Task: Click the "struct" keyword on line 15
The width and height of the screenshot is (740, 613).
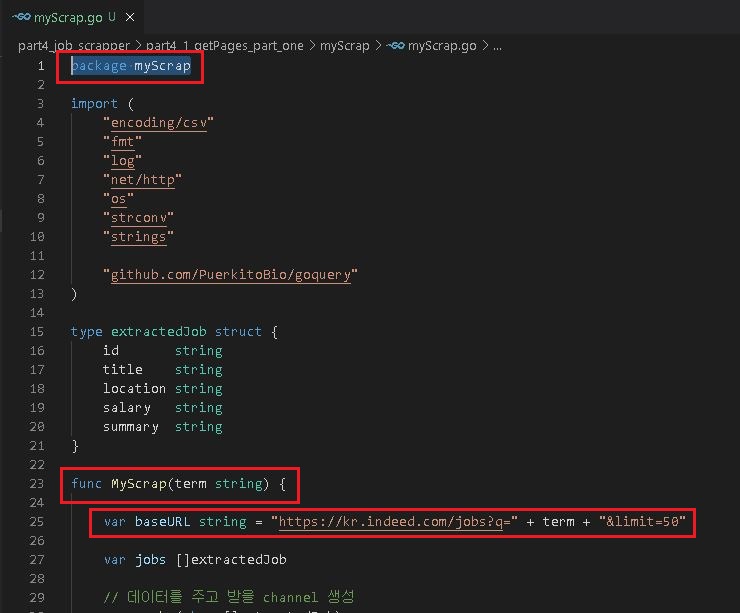Action: click(238, 332)
